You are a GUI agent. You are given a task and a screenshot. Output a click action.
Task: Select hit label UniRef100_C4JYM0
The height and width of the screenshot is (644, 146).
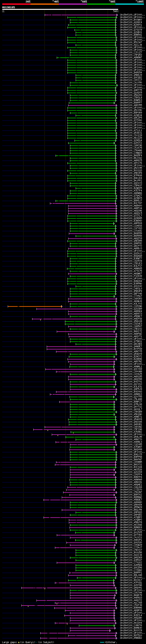click(131, 82)
